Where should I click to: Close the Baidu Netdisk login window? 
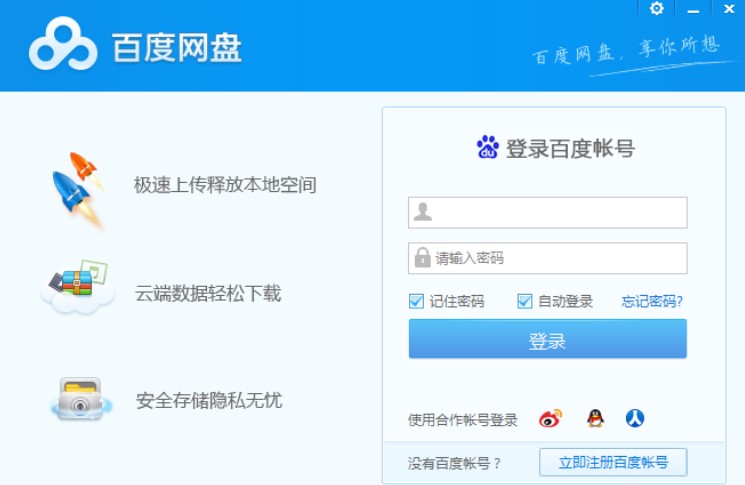tap(729, 9)
